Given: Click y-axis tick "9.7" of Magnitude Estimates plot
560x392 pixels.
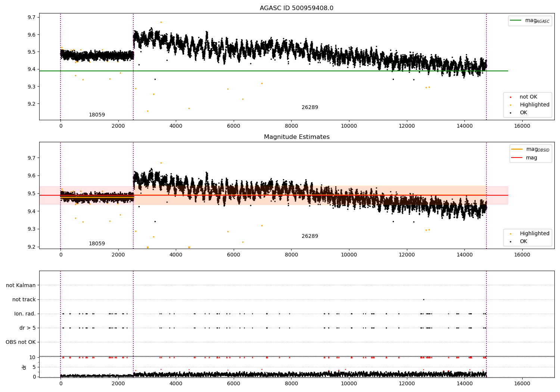Looking at the screenshot, I should (31, 158).
